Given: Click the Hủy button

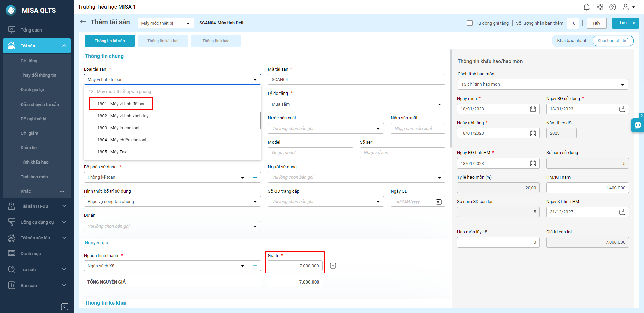Looking at the screenshot, I should tap(596, 23).
